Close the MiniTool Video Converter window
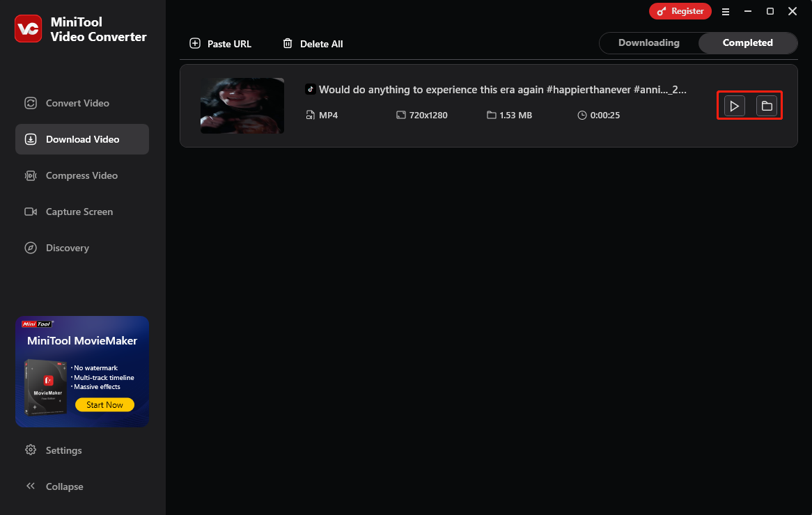The height and width of the screenshot is (515, 812). pyautogui.click(x=793, y=11)
